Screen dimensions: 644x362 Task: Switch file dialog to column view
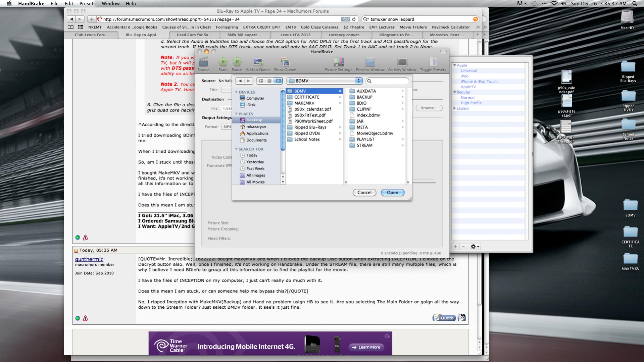[278, 81]
